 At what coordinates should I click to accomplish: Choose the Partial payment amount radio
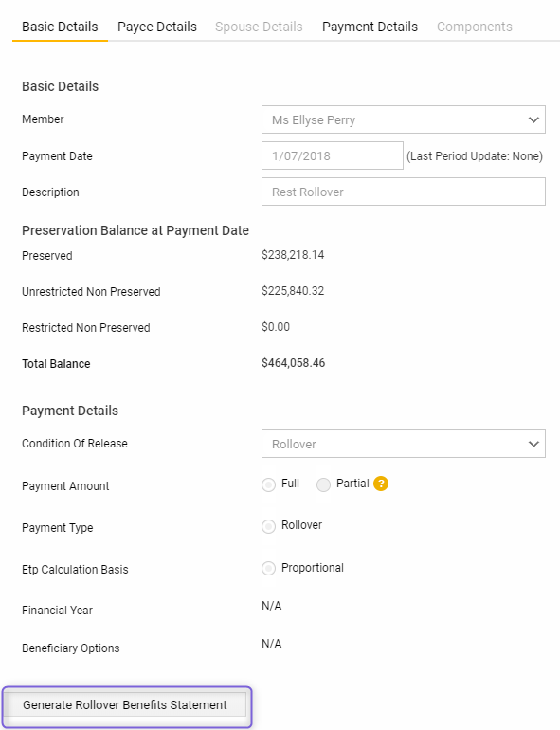(323, 484)
